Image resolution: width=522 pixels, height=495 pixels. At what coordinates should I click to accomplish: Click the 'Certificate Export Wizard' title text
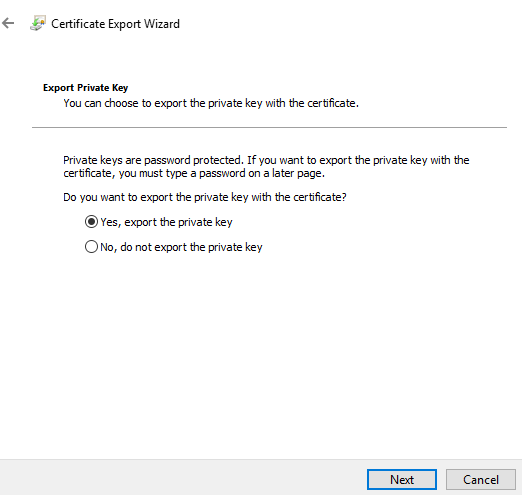coord(115,24)
